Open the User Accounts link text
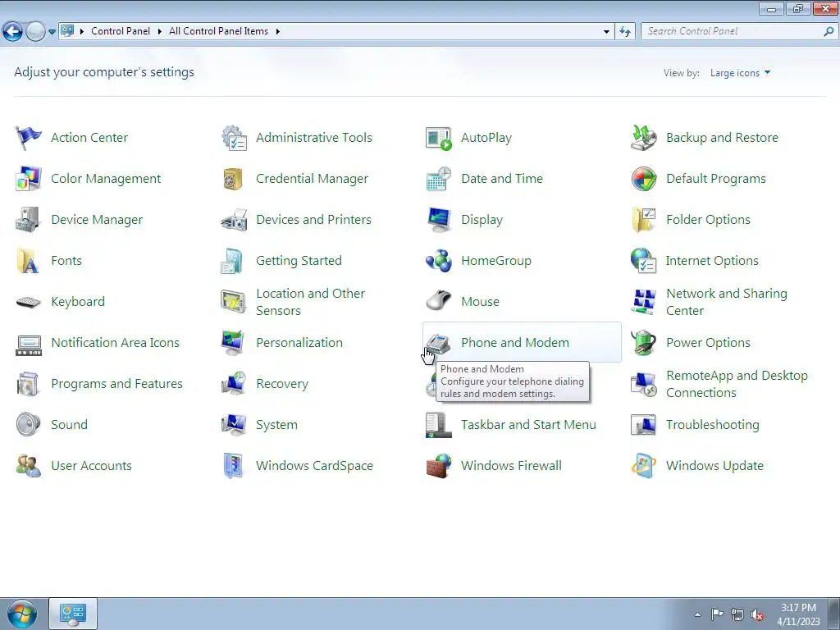Image resolution: width=840 pixels, height=630 pixels. (x=91, y=466)
